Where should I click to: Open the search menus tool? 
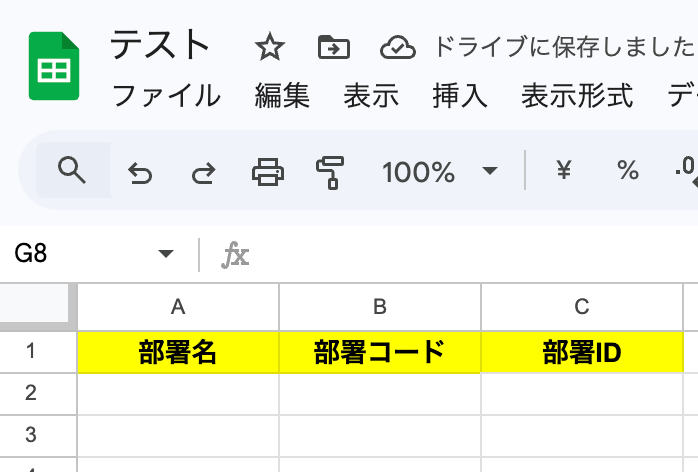click(72, 170)
